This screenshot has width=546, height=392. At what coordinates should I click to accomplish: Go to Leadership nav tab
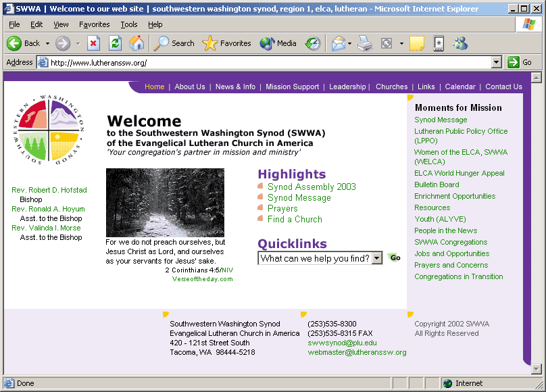coord(347,87)
